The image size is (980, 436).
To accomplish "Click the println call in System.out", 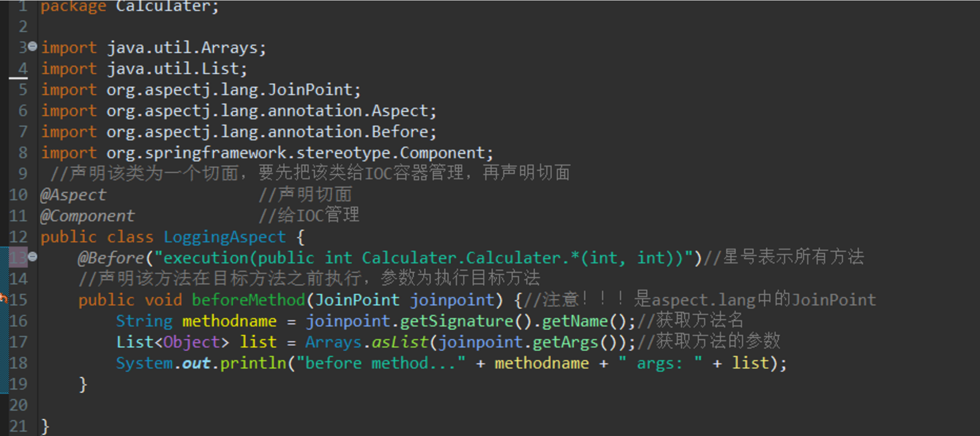I will click(x=253, y=363).
